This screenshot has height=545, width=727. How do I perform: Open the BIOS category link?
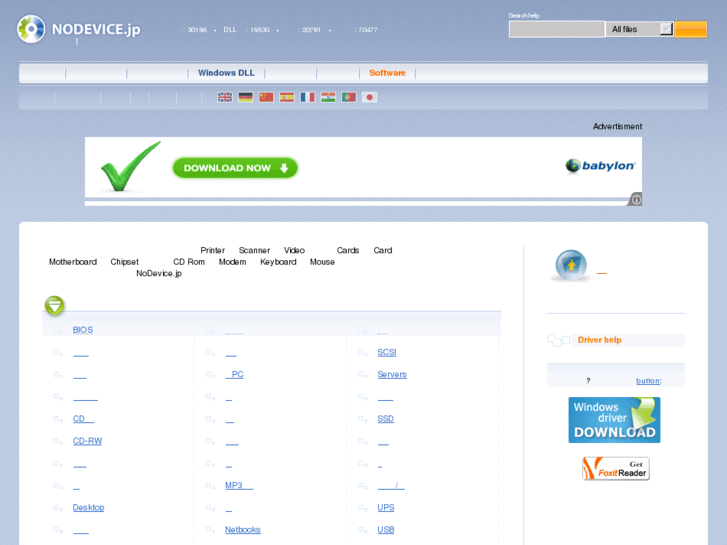[x=83, y=330]
